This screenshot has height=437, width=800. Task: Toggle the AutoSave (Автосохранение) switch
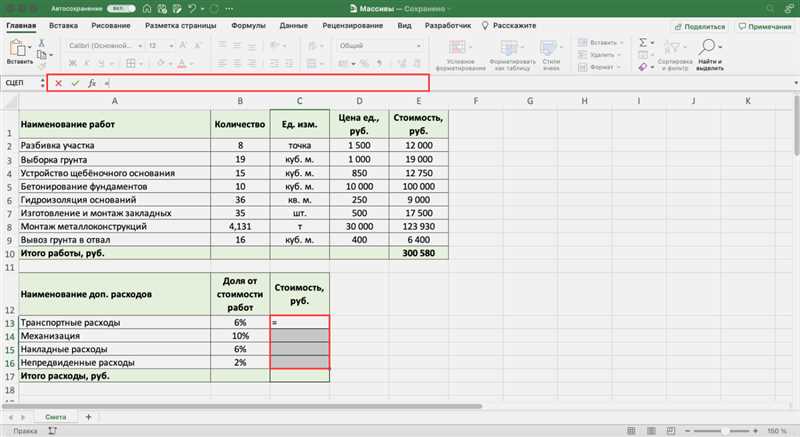point(120,9)
